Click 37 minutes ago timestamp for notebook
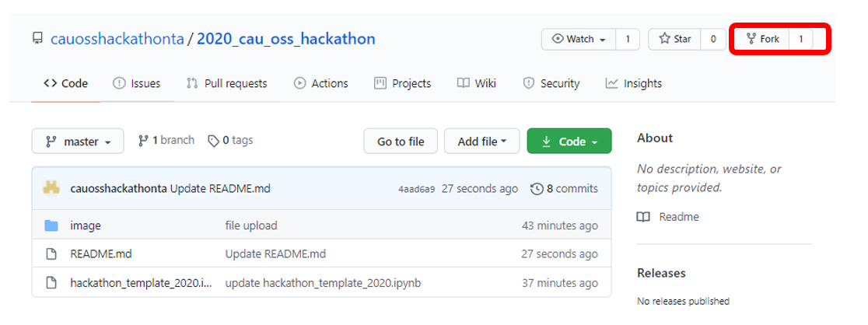The image size is (868, 325). point(560,283)
